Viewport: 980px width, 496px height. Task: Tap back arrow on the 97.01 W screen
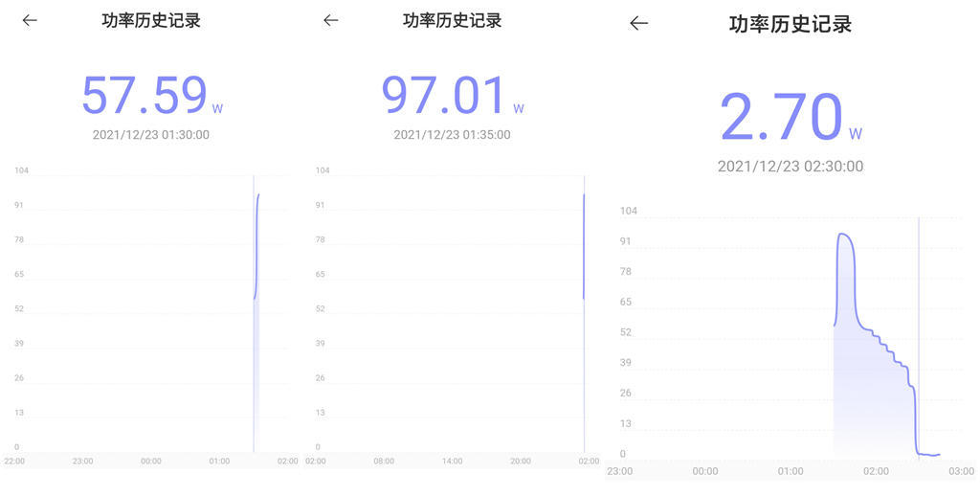[331, 20]
